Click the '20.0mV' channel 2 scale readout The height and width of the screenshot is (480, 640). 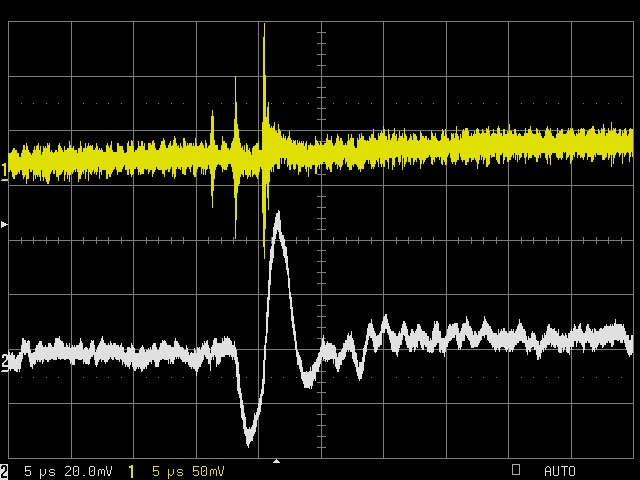point(88,471)
